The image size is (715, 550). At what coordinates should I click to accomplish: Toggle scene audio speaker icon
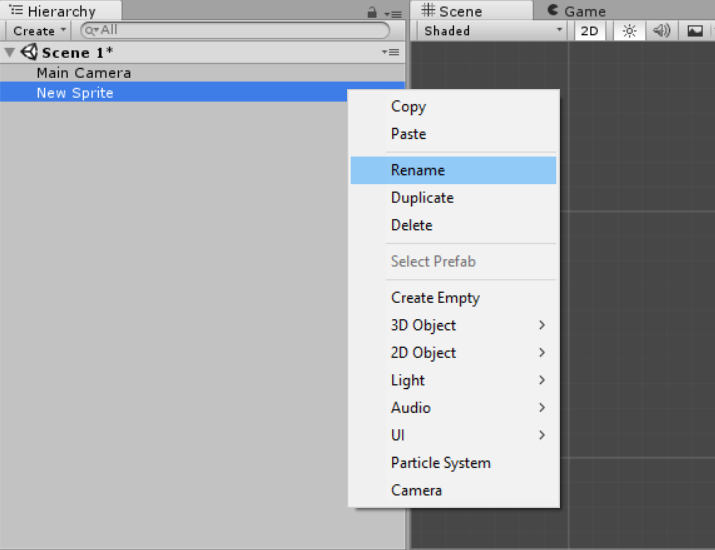(x=662, y=31)
